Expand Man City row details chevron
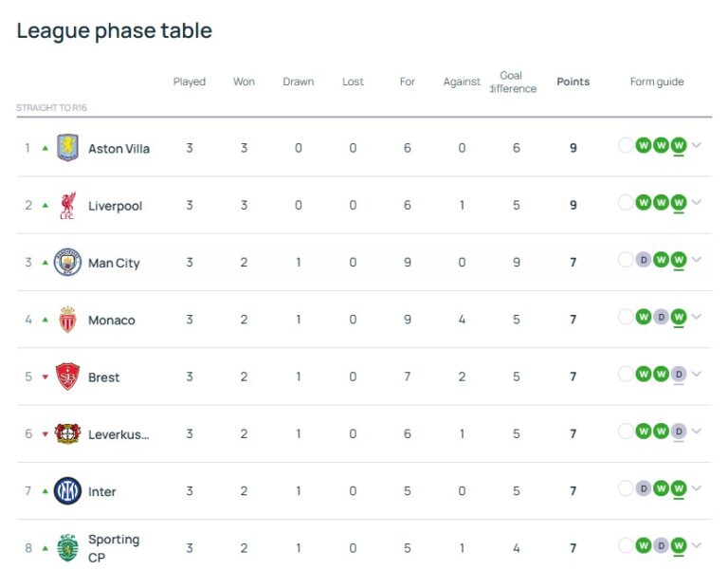The width and height of the screenshot is (728, 570). (697, 260)
